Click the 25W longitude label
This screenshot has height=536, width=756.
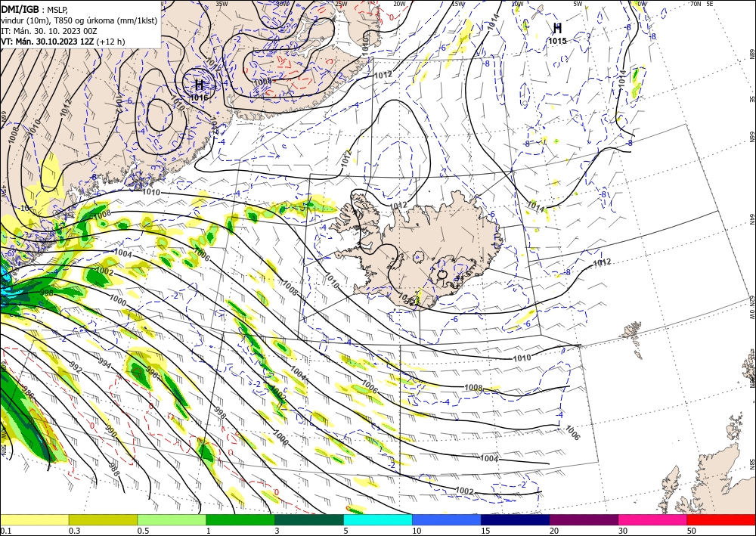click(x=340, y=4)
